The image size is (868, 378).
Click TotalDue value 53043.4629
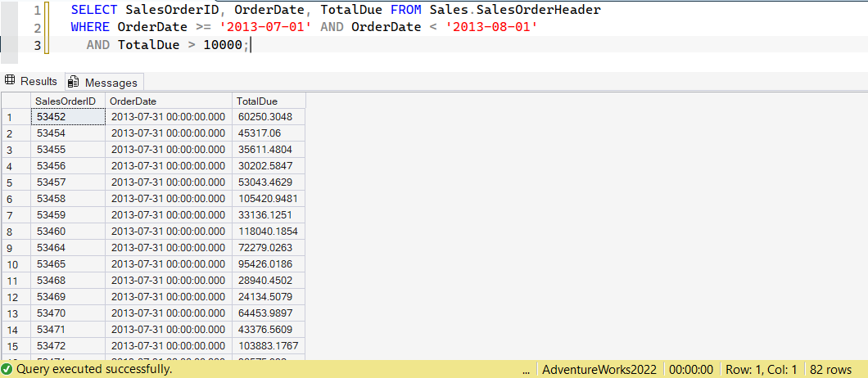click(x=269, y=182)
